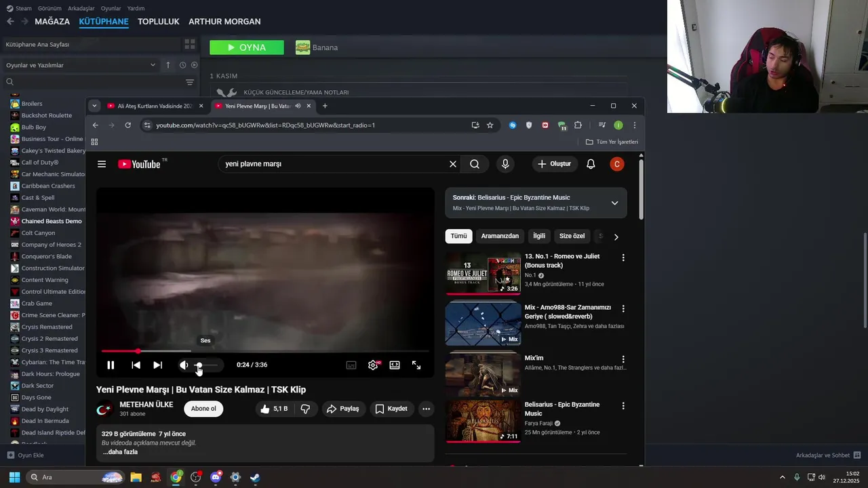Clear the YouTube search text
Viewport: 868px width, 488px height.
tap(453, 164)
